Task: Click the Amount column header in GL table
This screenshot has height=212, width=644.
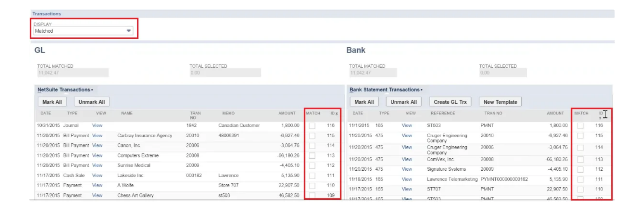Action: (x=287, y=113)
